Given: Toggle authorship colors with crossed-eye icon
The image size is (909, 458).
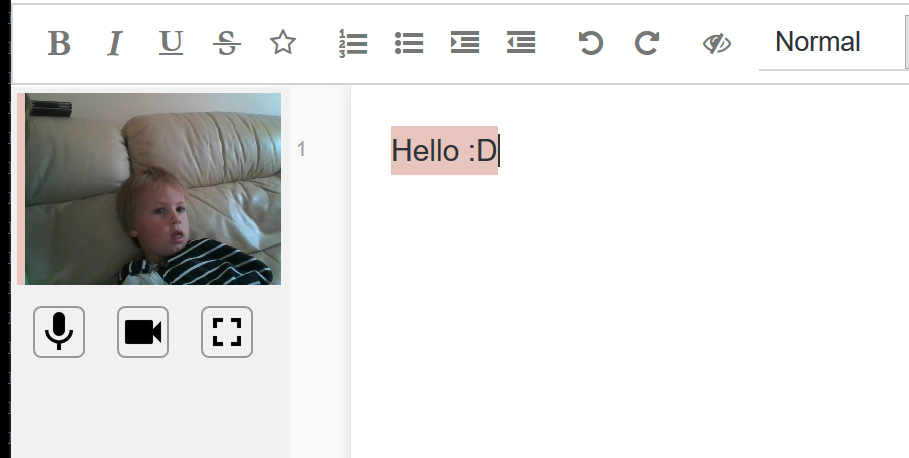Looking at the screenshot, I should click(x=717, y=43).
